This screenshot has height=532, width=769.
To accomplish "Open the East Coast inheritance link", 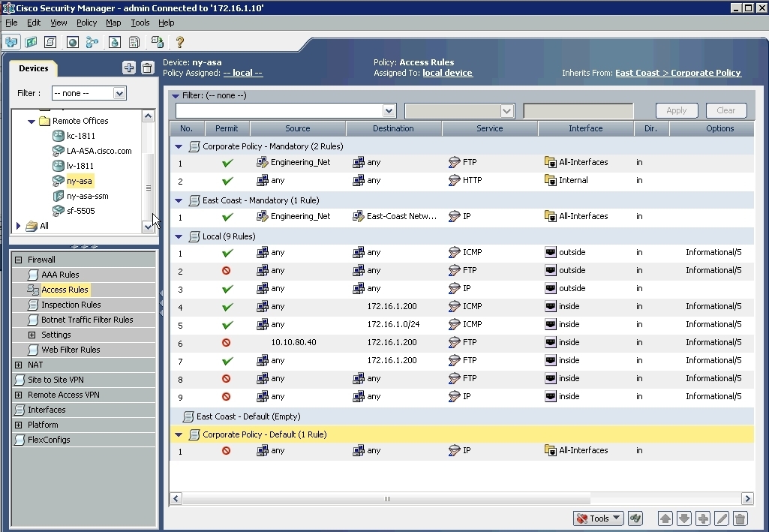I will point(638,73).
